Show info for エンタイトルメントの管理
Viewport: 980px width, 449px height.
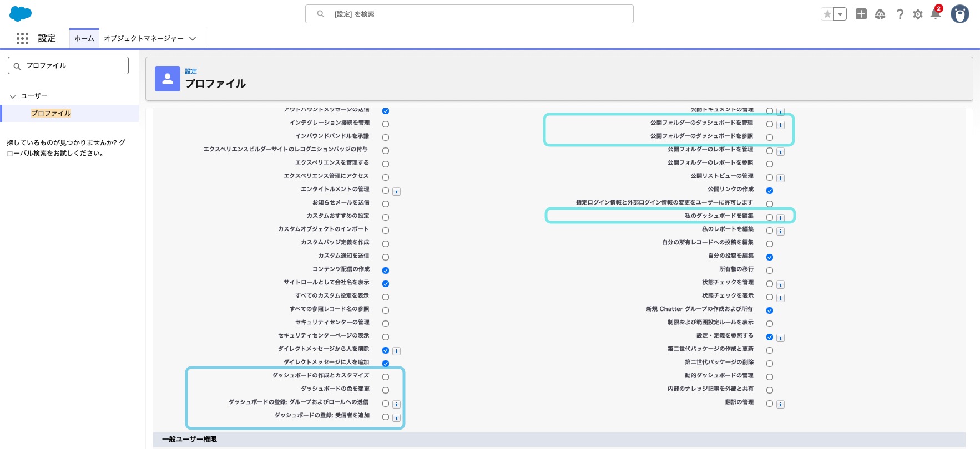coord(396,192)
